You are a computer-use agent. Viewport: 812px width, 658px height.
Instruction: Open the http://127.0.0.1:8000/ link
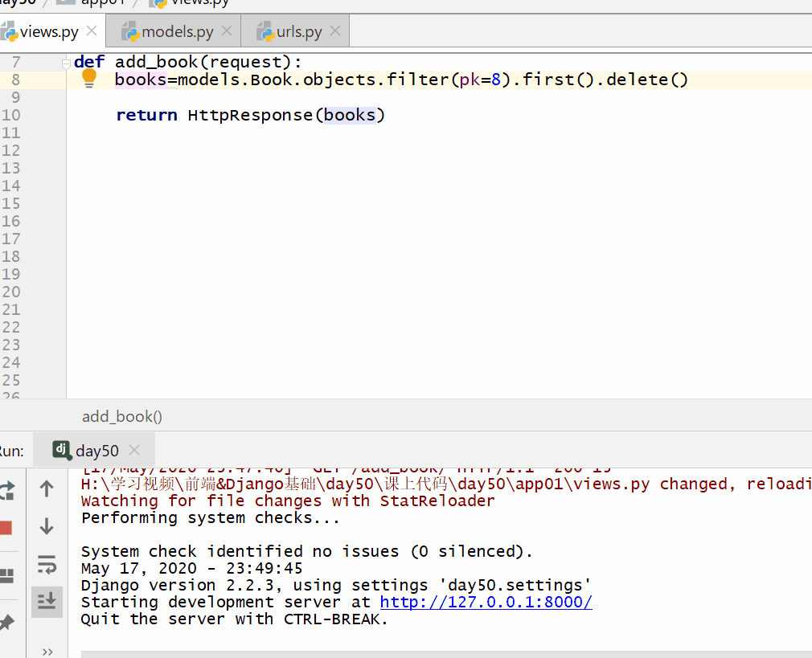pos(486,603)
